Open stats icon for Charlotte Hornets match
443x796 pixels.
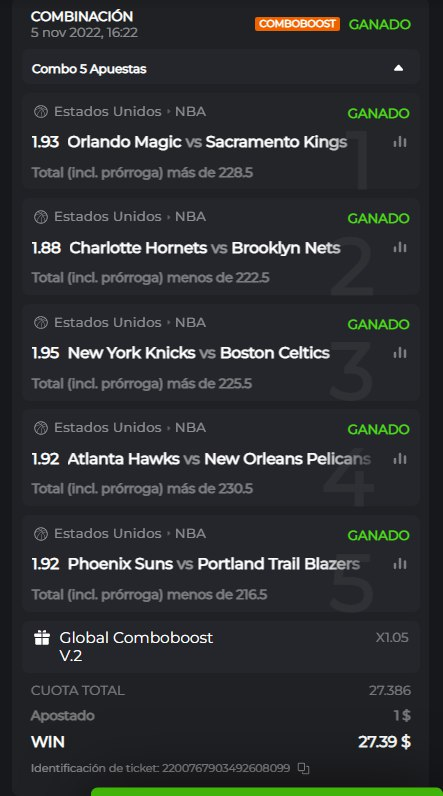[400, 248]
